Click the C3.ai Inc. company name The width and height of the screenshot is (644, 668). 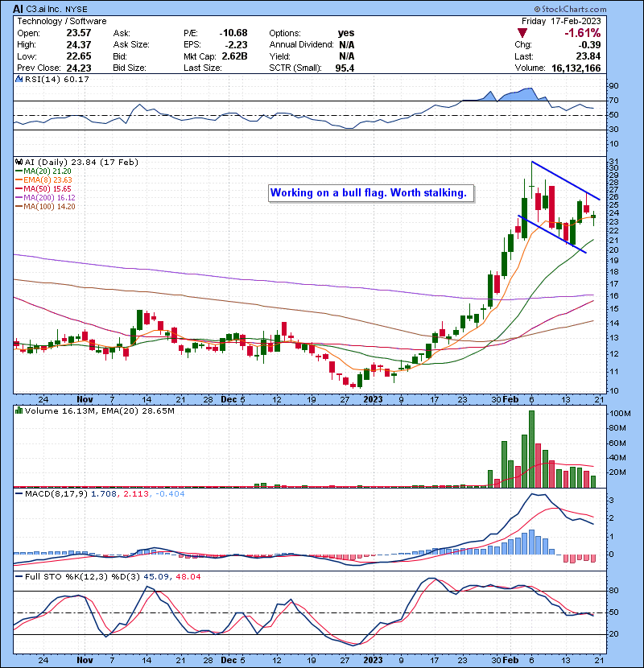click(44, 9)
